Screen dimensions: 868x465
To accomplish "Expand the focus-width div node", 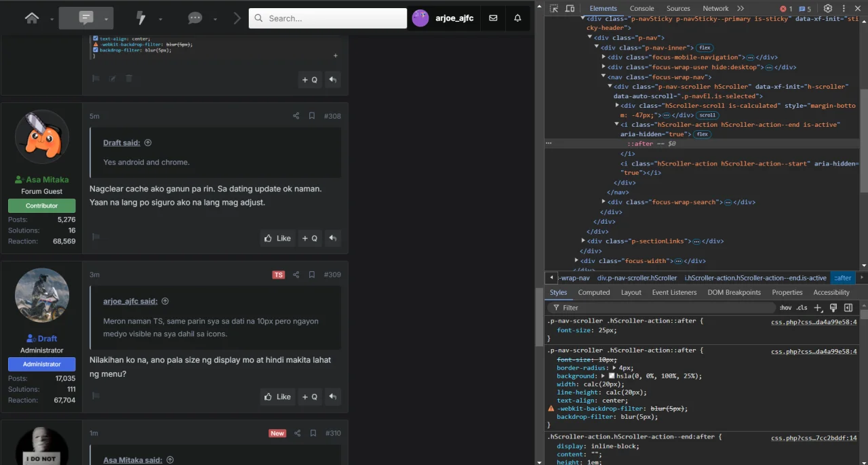I will tap(577, 260).
